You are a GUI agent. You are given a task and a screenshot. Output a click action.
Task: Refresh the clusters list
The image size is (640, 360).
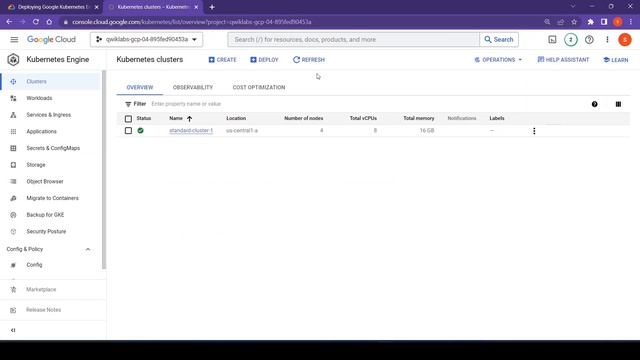click(x=309, y=60)
